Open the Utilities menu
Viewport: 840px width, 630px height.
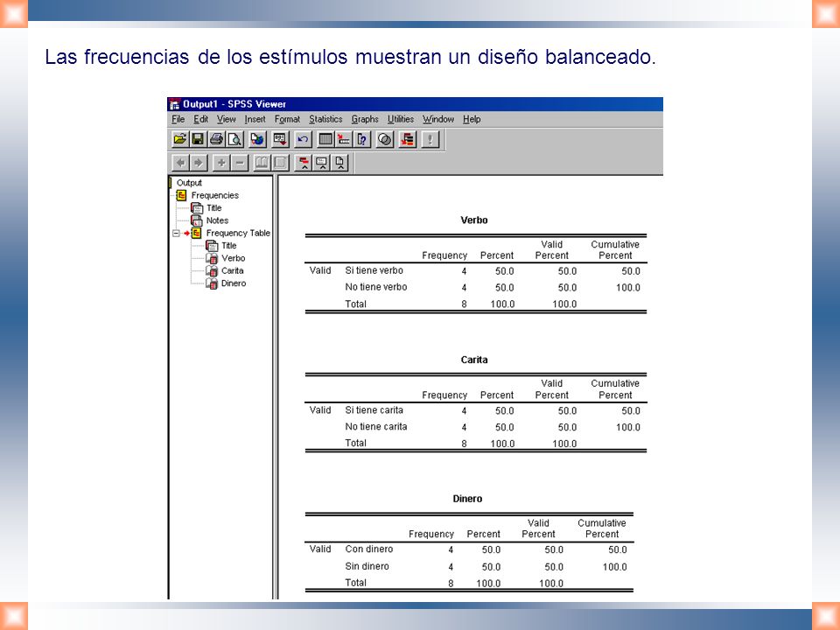click(x=401, y=119)
